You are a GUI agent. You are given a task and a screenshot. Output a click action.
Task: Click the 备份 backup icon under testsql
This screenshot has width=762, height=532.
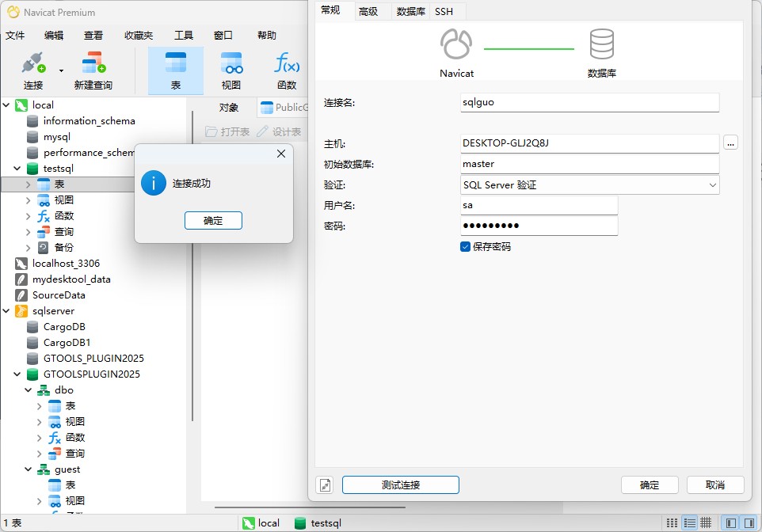[x=44, y=247]
